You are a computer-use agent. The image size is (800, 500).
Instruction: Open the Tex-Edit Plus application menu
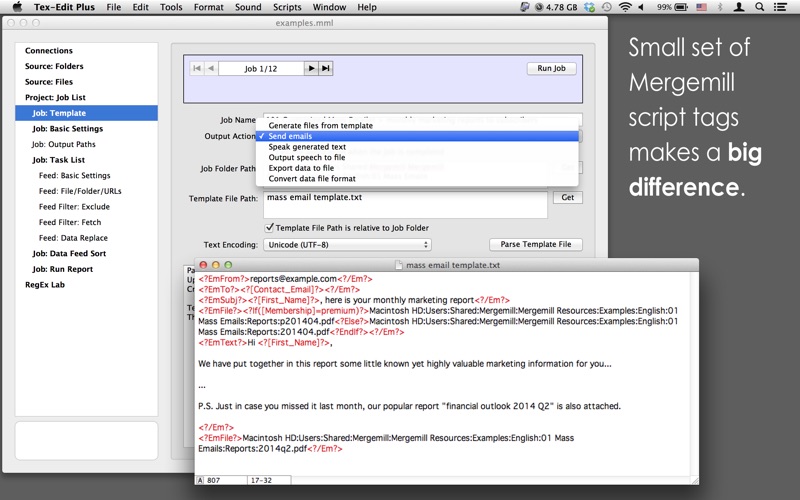tap(64, 7)
